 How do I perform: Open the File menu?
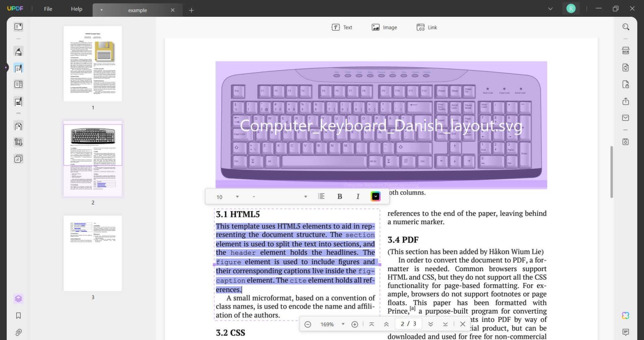(x=48, y=8)
